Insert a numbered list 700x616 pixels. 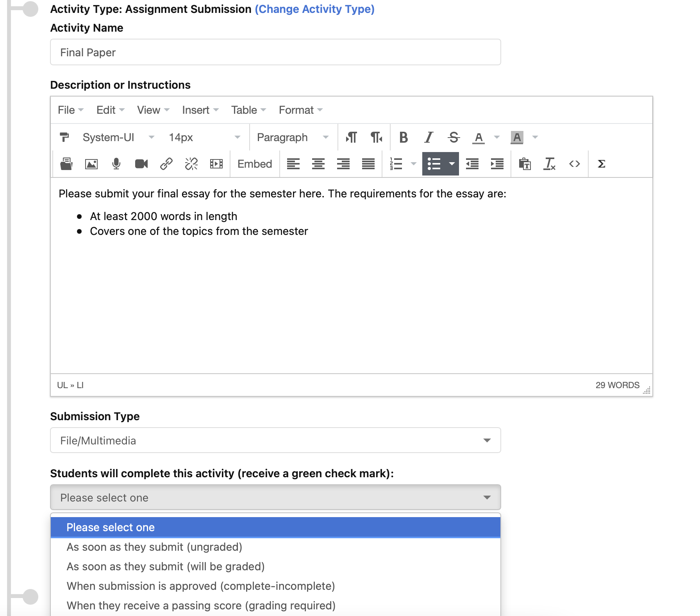(x=396, y=164)
